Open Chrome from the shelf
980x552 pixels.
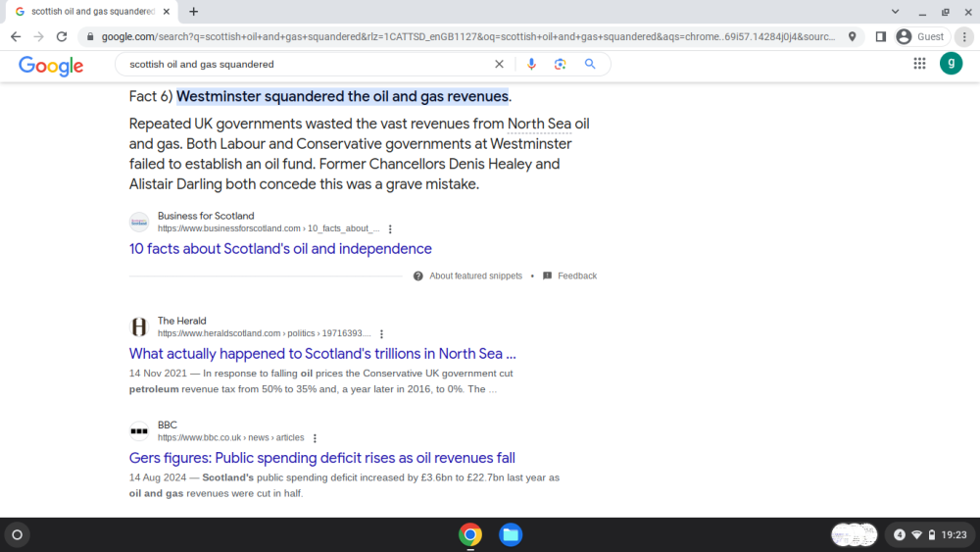(470, 534)
